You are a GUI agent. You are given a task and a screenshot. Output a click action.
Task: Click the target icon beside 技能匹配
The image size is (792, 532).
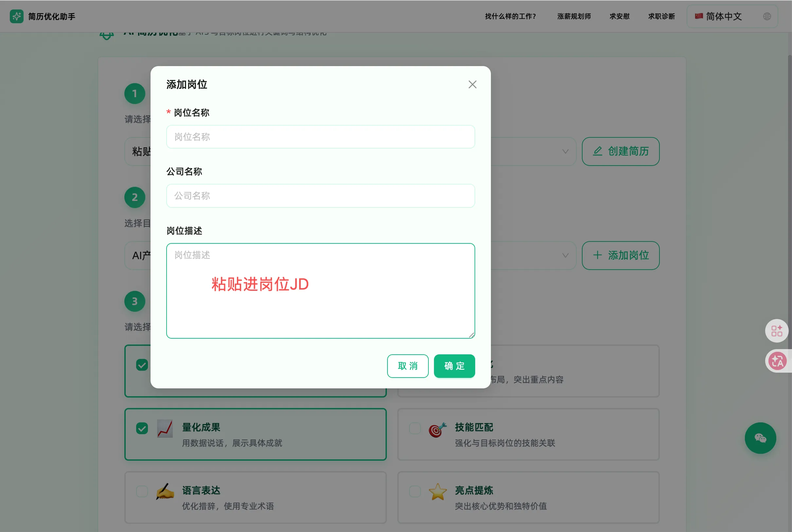pos(437,430)
